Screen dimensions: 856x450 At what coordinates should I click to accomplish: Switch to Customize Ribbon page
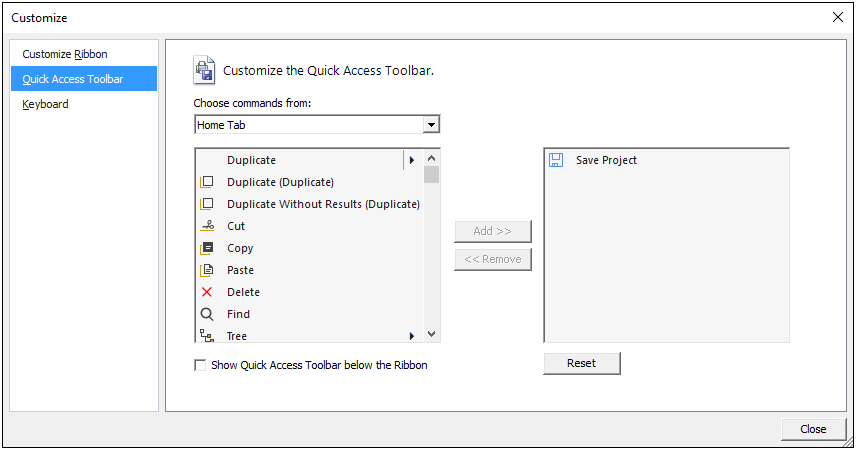coord(65,54)
